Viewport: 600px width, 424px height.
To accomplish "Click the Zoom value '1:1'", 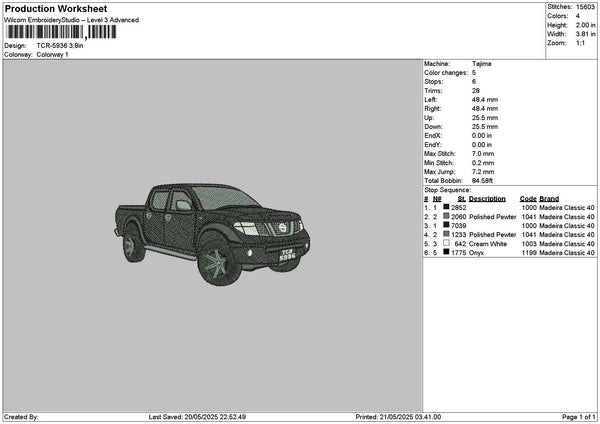I will [580, 43].
